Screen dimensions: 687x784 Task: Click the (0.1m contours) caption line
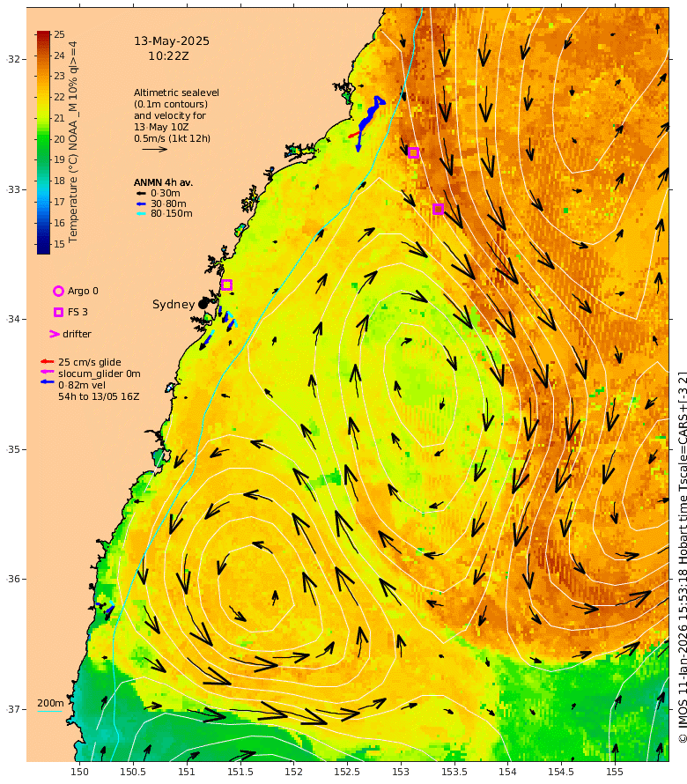click(x=171, y=105)
